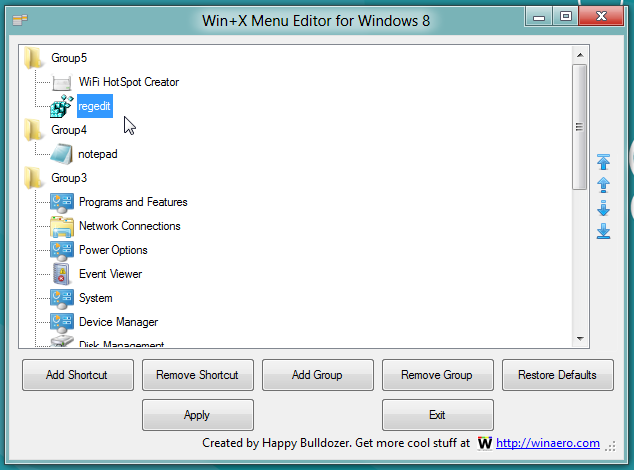Click the Move to Top arrow icon
The image size is (634, 470).
tap(603, 161)
